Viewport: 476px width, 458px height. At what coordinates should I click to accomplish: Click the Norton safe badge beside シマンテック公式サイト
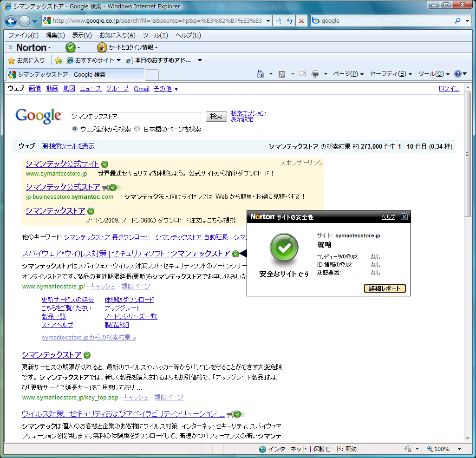click(105, 164)
